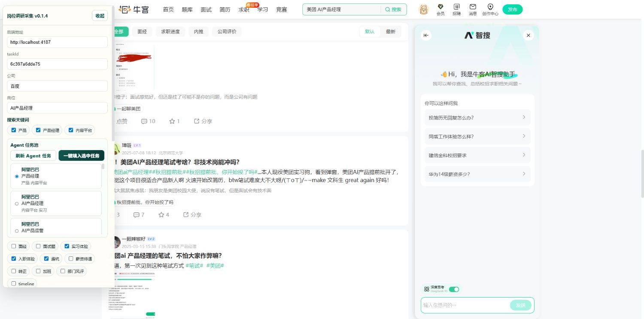Image resolution: width=644 pixels, height=319 pixels.
Task: Open the 创作中心 lightbulb icon
Action: click(490, 9)
